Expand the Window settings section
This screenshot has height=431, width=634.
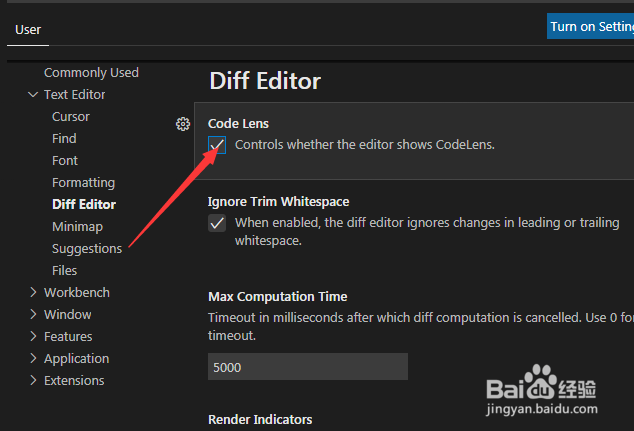pos(33,314)
